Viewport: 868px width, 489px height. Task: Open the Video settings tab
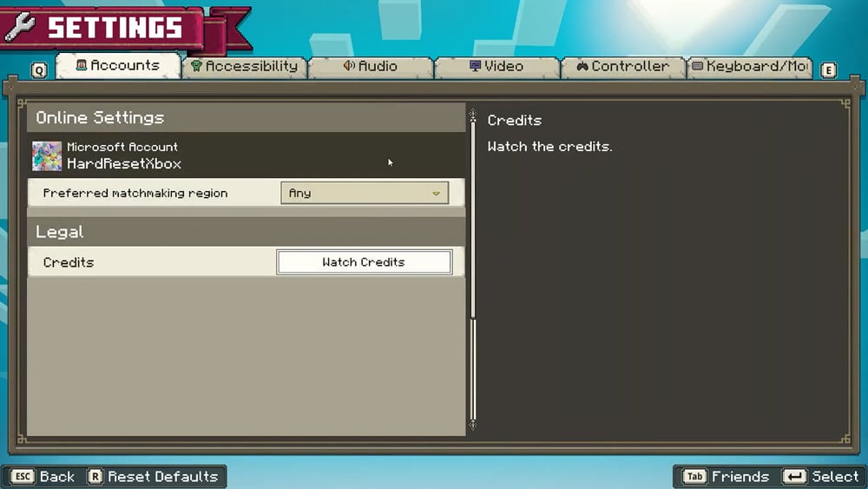click(x=496, y=67)
